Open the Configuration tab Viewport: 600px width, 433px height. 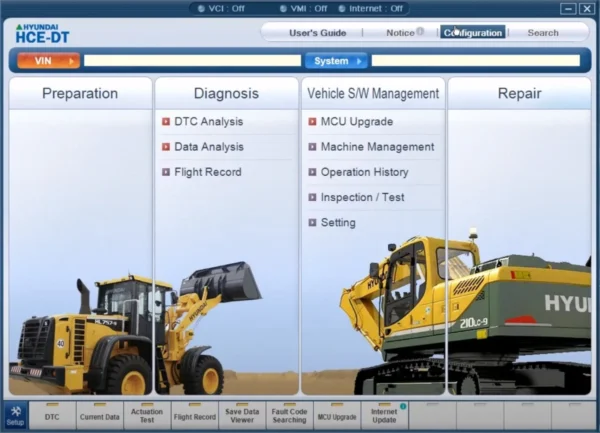point(473,33)
